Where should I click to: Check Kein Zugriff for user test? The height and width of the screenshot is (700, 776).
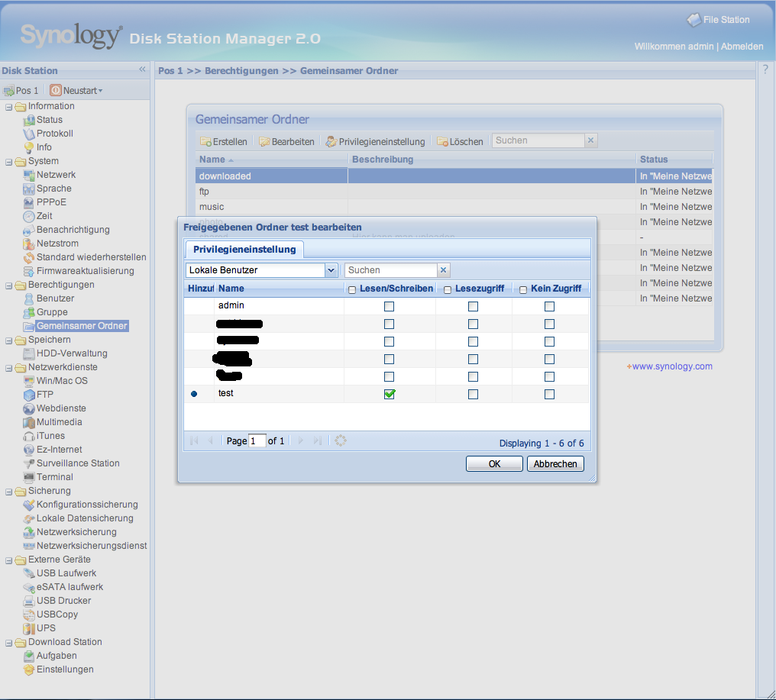point(549,394)
